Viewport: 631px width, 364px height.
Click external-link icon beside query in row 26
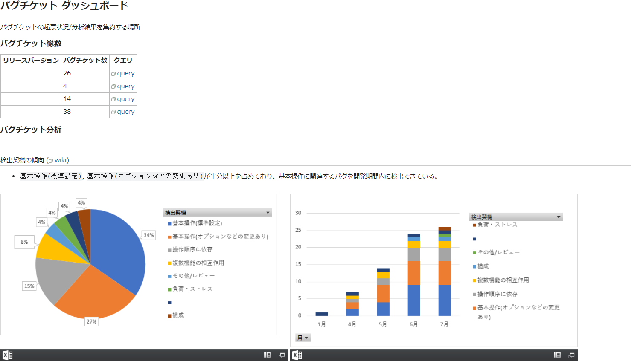(113, 74)
